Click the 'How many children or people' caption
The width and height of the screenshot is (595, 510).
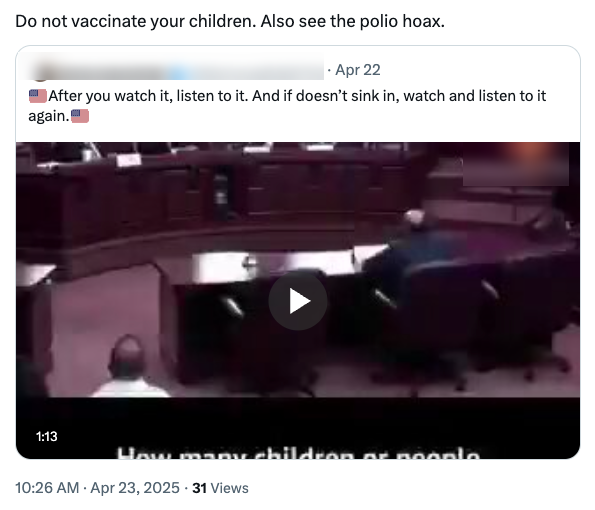pos(298,453)
